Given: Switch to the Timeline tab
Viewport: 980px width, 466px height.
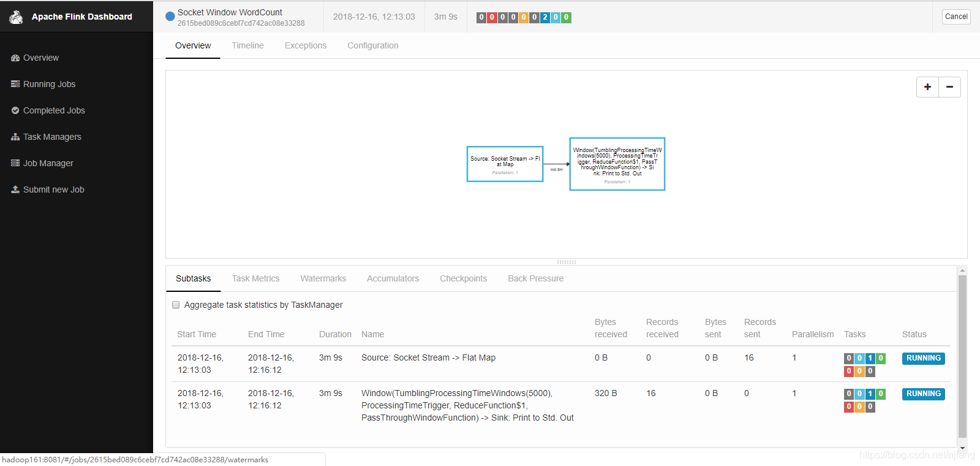Looking at the screenshot, I should click(x=248, y=45).
